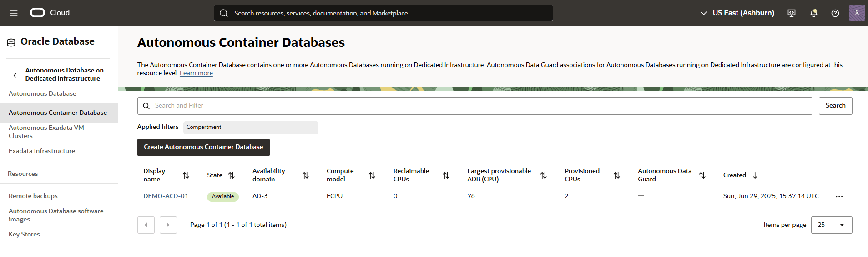The width and height of the screenshot is (868, 257).
Task: Open the DEMO-ACD-01 database link
Action: [x=166, y=196]
